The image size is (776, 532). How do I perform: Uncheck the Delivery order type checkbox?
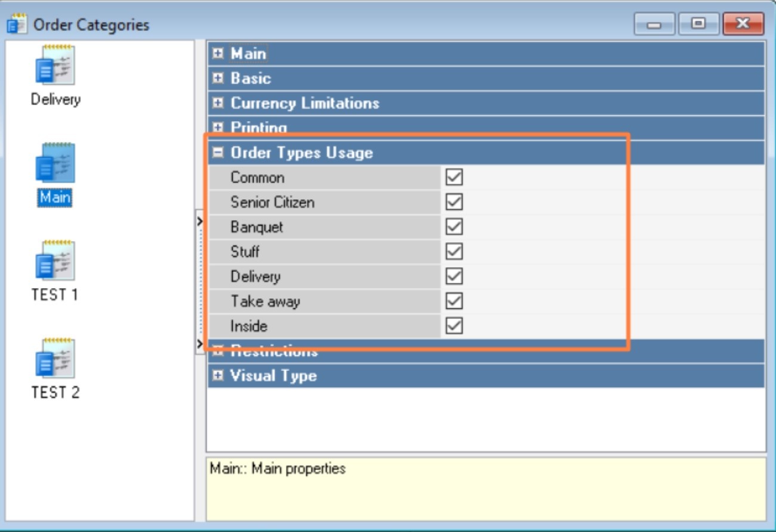(454, 277)
